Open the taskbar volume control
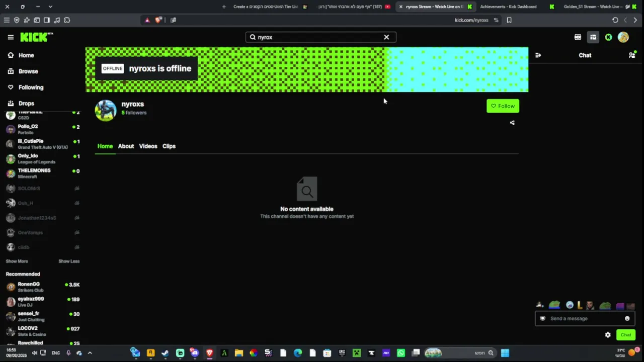Viewport: 644px width, 362px height. tap(34, 353)
